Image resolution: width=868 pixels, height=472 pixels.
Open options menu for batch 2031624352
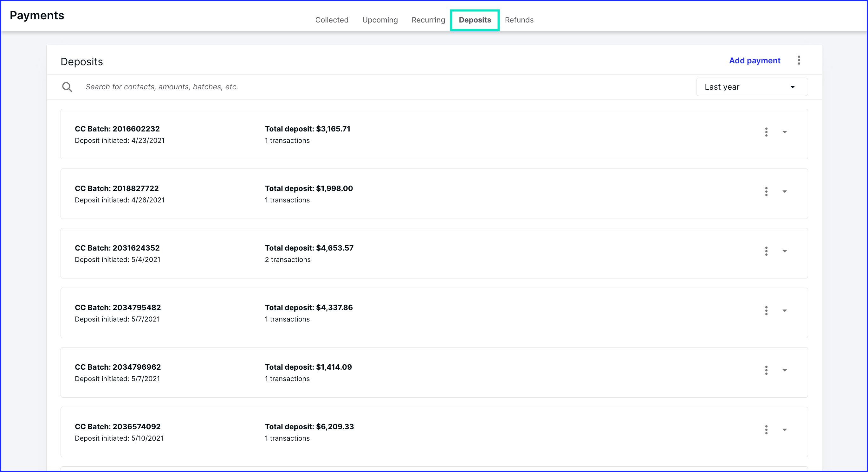click(766, 251)
